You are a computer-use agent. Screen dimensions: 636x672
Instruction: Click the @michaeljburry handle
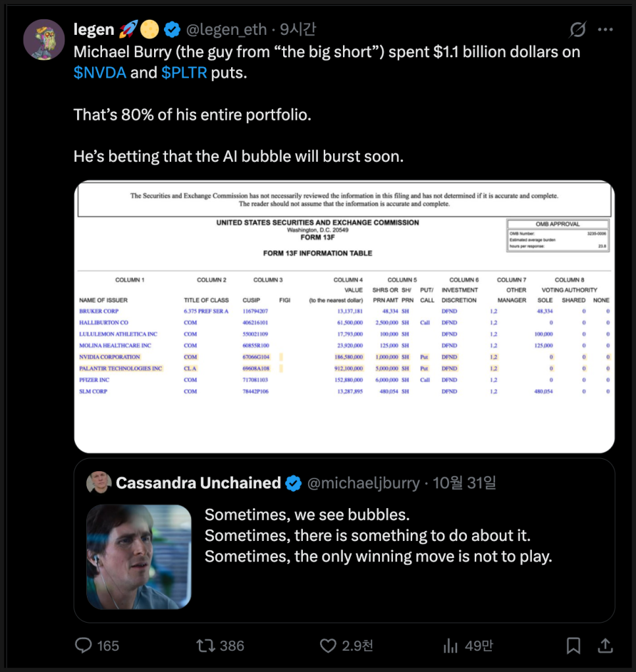click(363, 483)
